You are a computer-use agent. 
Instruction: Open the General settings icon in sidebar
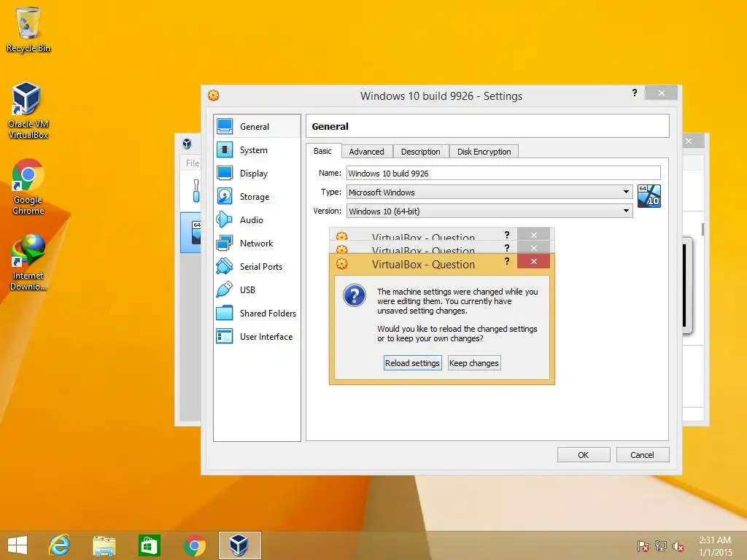225,127
